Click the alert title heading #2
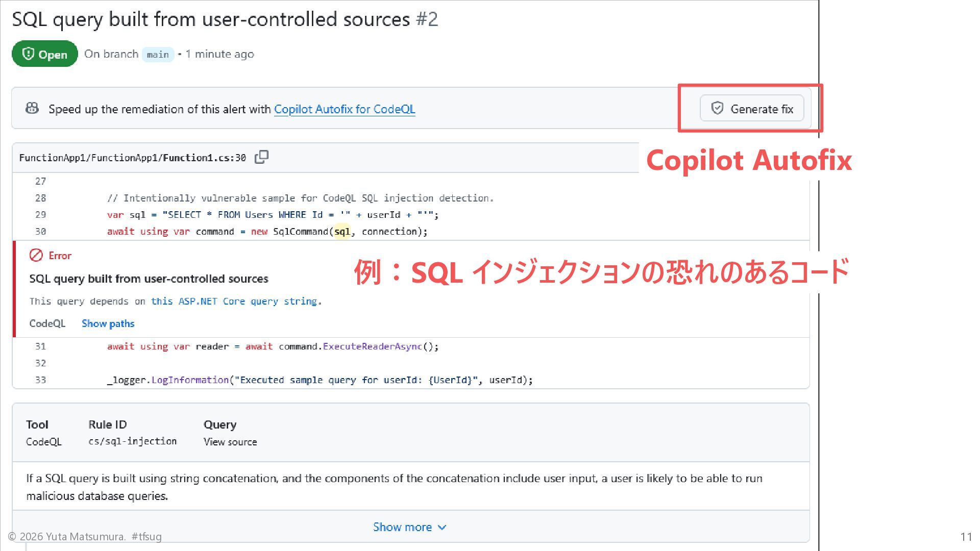The image size is (980, 551). pyautogui.click(x=225, y=19)
